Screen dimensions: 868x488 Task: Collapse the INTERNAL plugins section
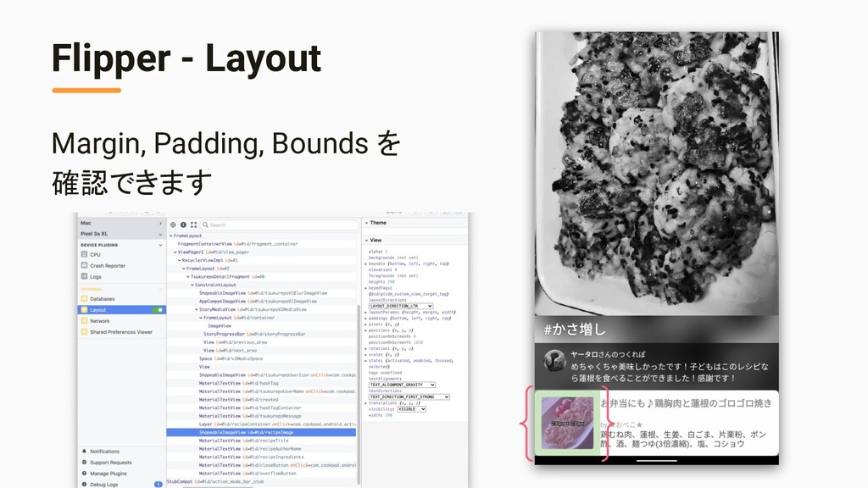point(160,289)
